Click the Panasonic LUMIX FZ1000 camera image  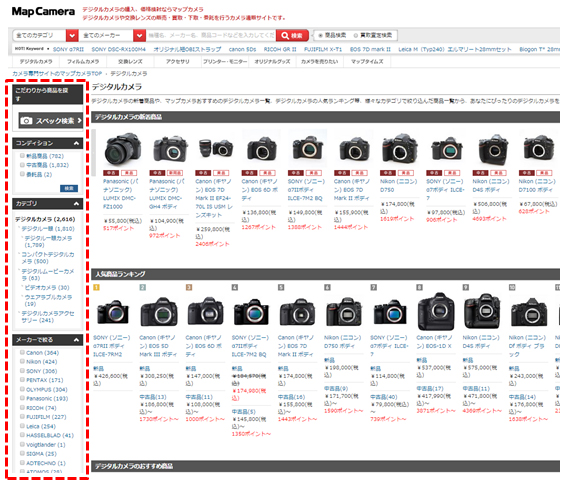click(123, 149)
